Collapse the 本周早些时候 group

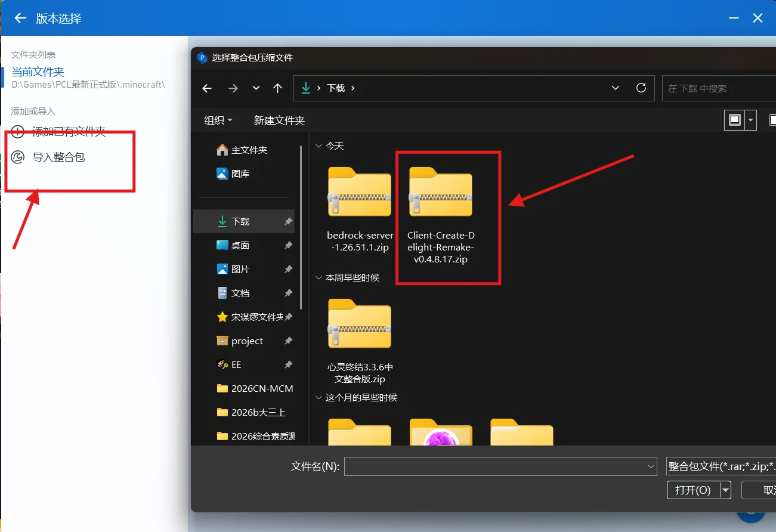click(x=319, y=277)
